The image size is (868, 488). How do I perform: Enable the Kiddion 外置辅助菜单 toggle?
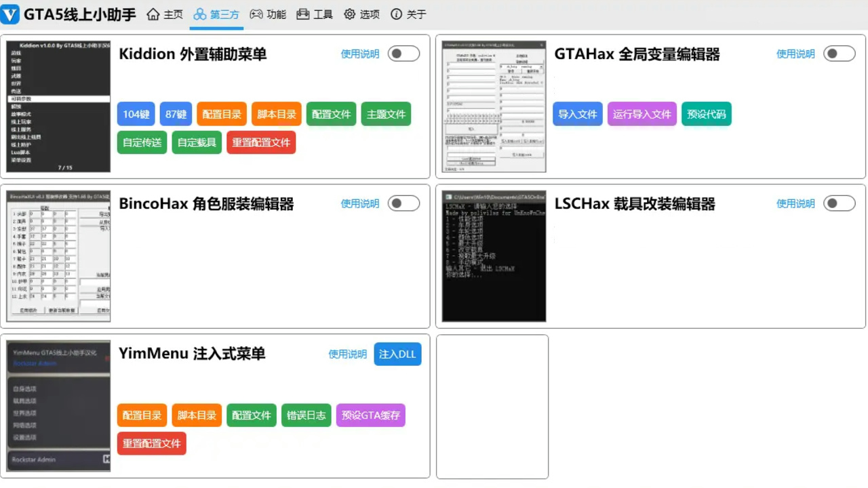tap(403, 54)
